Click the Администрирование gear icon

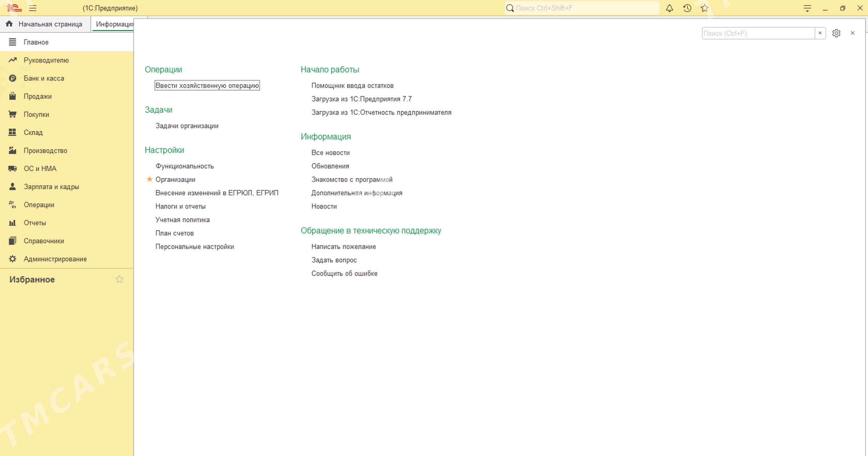[x=12, y=259]
